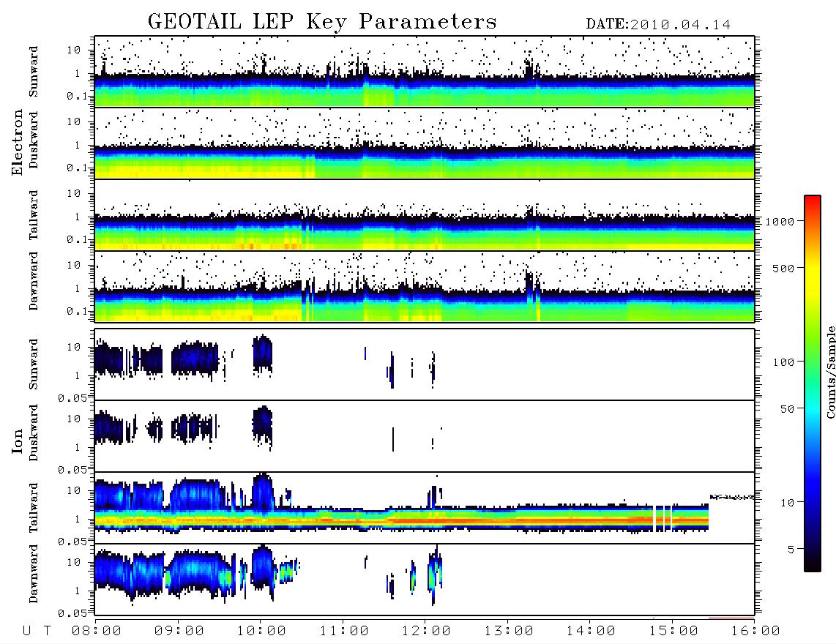Screen dimensions: 836x644
Task: Click the Electron Sunward axis label
Action: tap(34, 72)
